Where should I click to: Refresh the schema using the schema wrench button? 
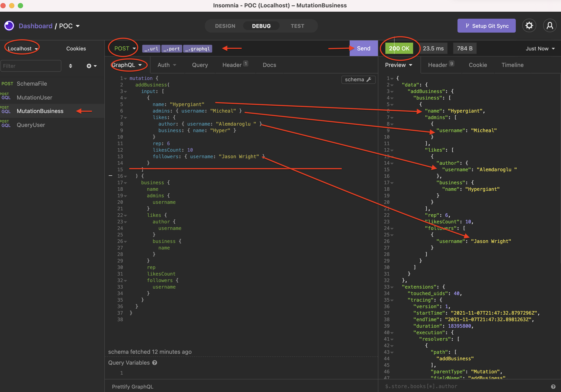click(x=358, y=79)
